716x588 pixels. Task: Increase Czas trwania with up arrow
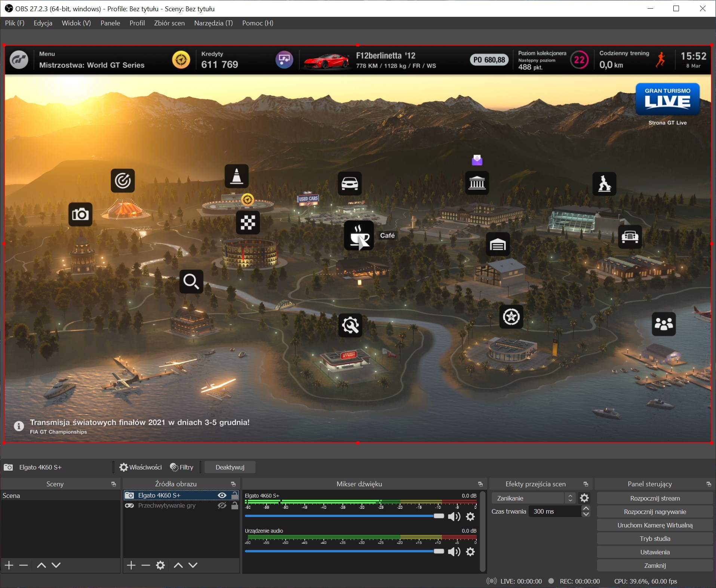tap(586, 509)
